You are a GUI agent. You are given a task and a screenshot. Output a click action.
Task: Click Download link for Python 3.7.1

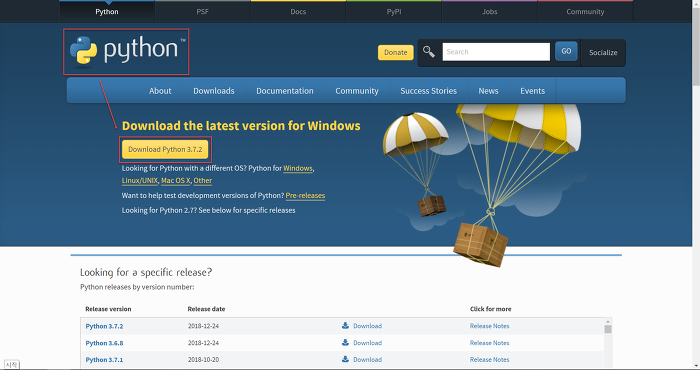click(x=367, y=360)
